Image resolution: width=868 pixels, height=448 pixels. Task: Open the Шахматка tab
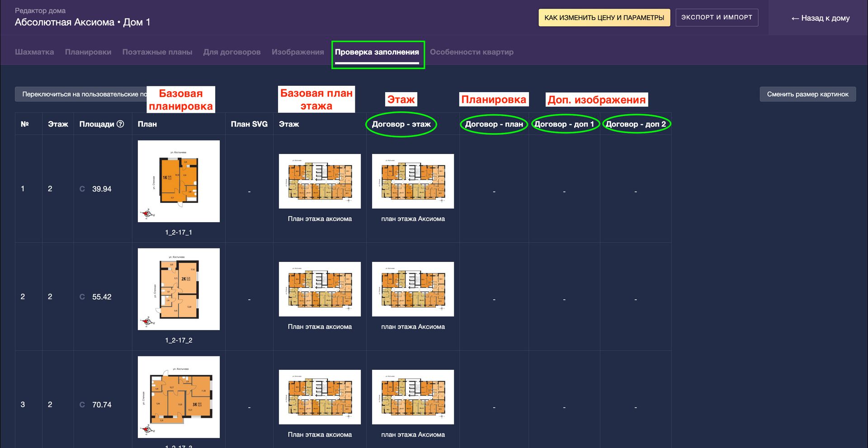(34, 52)
